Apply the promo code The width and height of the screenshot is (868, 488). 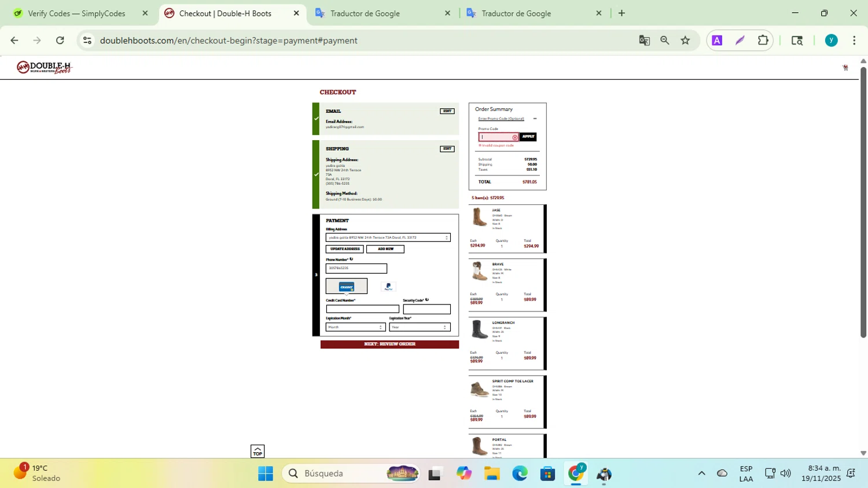pyautogui.click(x=528, y=137)
